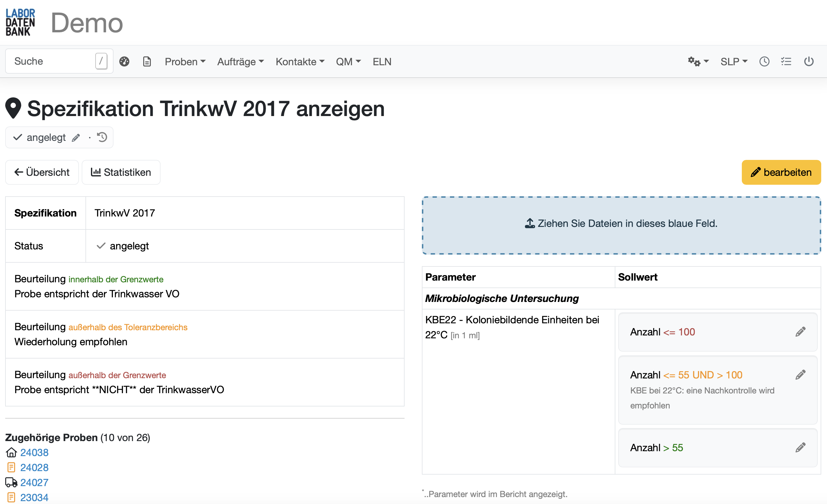Return using the Übersicht button
The image size is (827, 504).
pyautogui.click(x=42, y=172)
